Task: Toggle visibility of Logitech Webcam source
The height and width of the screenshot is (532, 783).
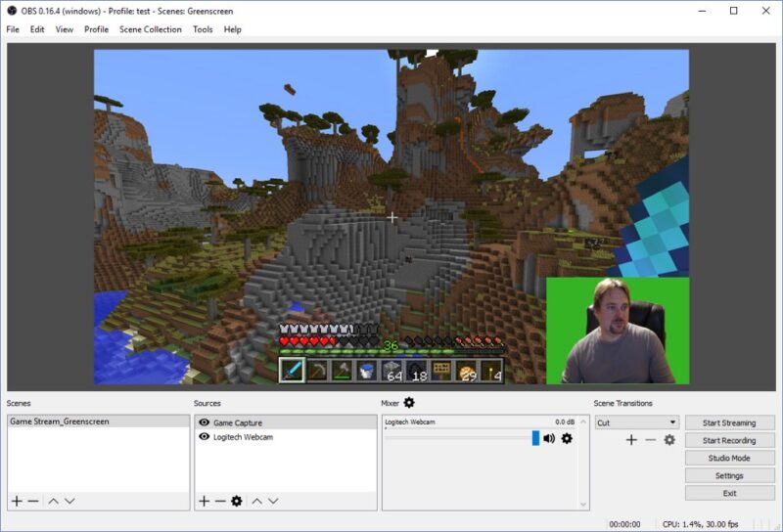Action: [204, 437]
